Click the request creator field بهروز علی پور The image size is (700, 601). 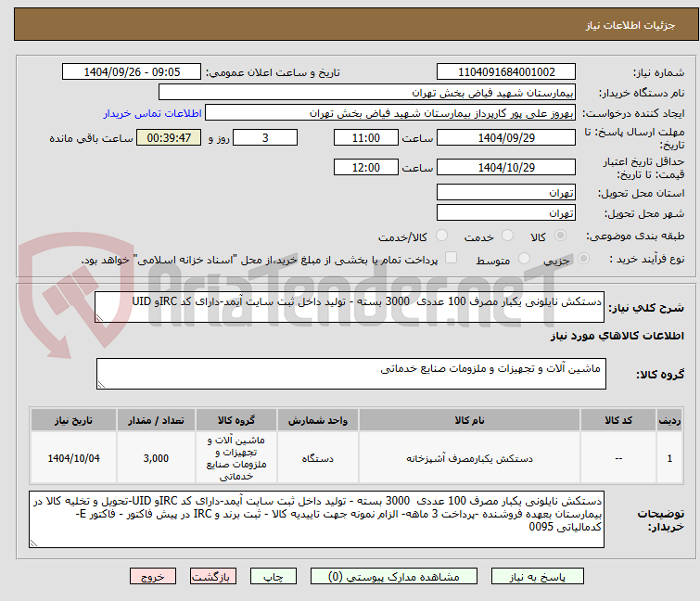click(390, 113)
